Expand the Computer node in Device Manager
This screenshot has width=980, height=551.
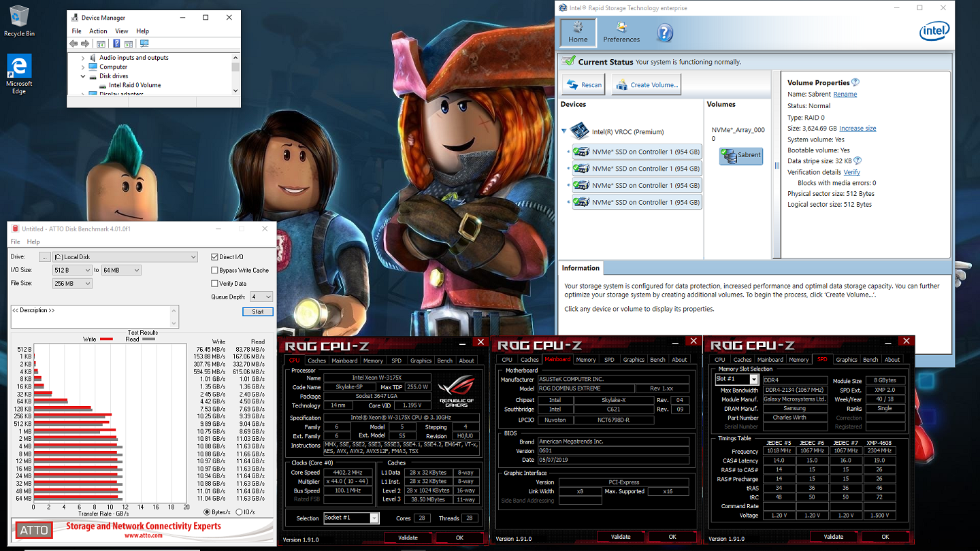[83, 67]
